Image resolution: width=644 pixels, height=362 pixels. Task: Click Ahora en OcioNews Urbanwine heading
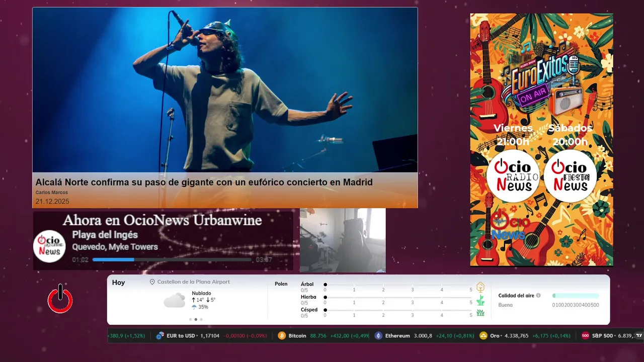(x=162, y=220)
